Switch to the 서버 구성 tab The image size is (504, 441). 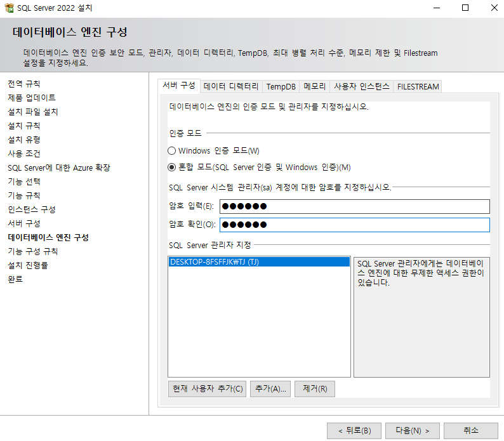[x=179, y=86]
